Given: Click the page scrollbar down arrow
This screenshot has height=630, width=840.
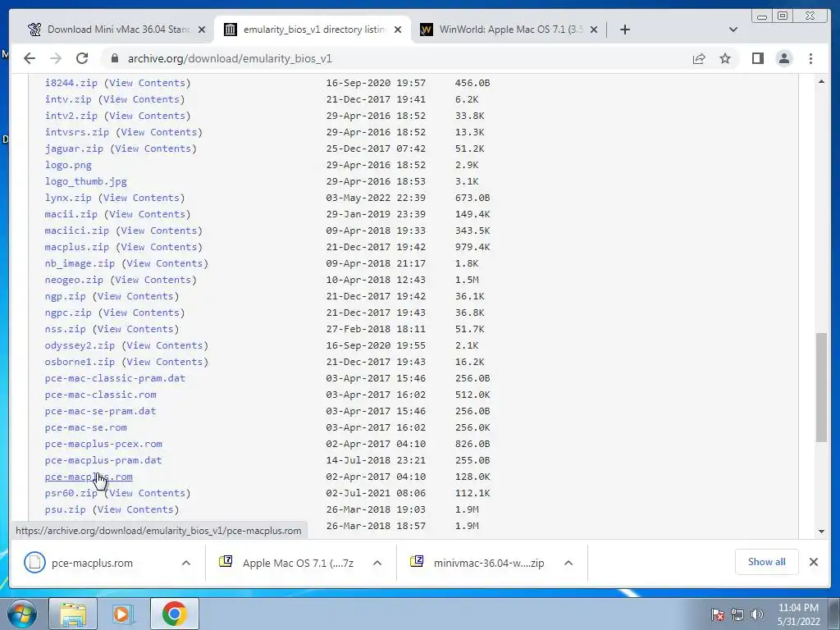Looking at the screenshot, I should click(x=821, y=532).
